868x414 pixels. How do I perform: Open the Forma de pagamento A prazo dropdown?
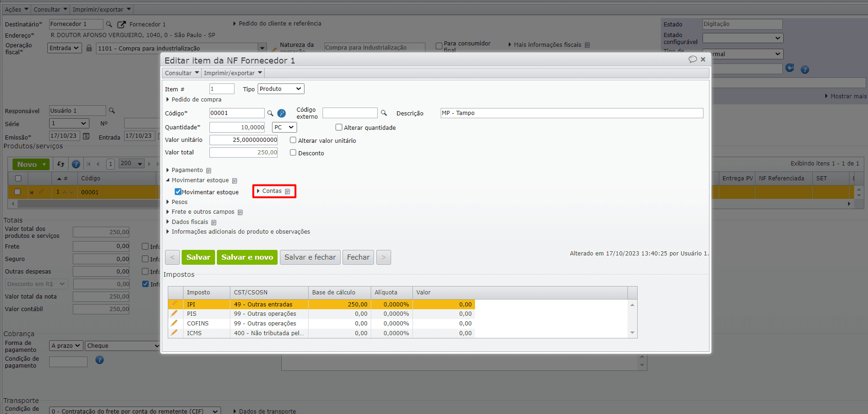66,346
